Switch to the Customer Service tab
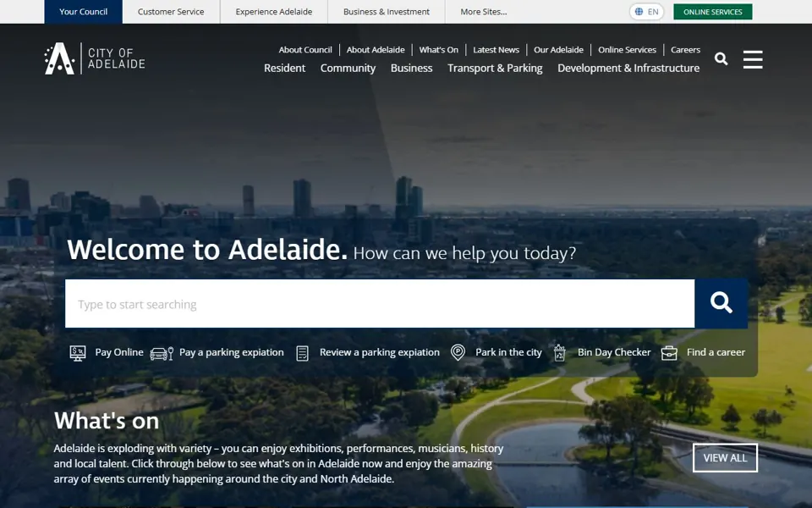Image resolution: width=812 pixels, height=508 pixels. point(171,11)
